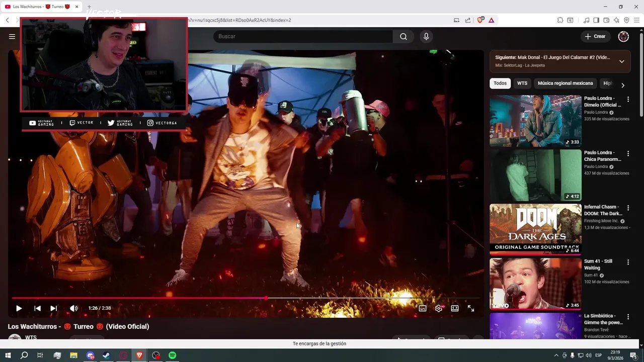Image resolution: width=644 pixels, height=362 pixels.
Task: Open Chica Paranormal video thumbnail
Action: pyautogui.click(x=535, y=175)
